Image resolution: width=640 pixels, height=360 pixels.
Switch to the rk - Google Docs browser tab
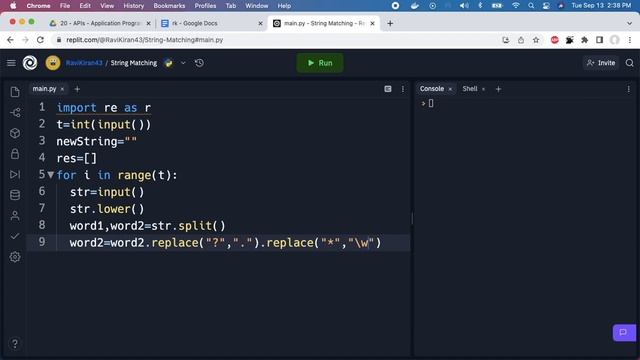212,23
